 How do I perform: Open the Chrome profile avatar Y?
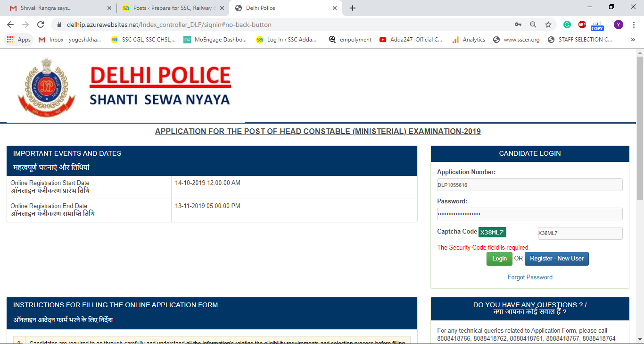[619, 25]
